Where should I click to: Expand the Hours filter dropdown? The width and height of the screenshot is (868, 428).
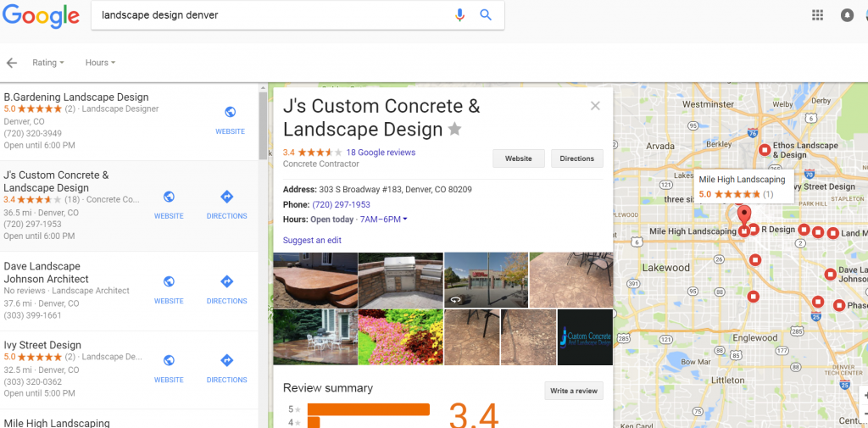point(100,63)
